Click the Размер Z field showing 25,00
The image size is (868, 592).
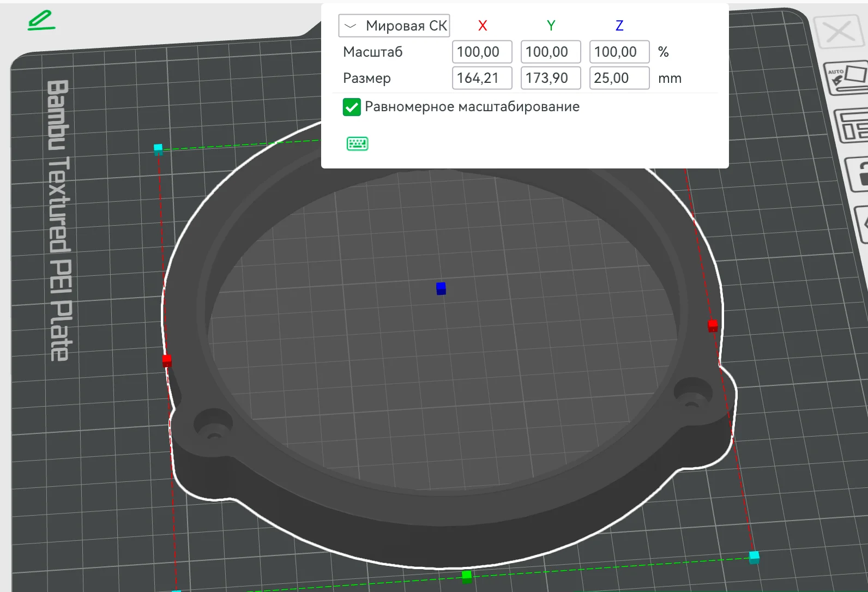[619, 78]
